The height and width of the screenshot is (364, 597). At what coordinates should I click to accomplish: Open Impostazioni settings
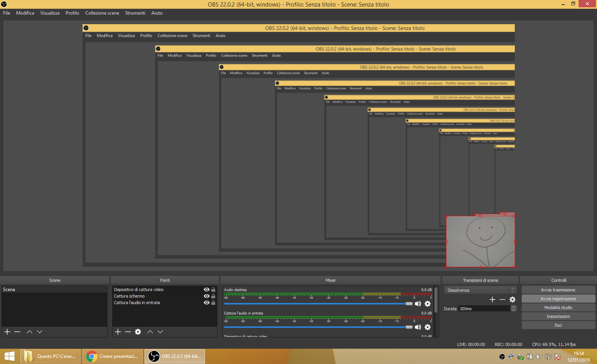[x=558, y=316]
